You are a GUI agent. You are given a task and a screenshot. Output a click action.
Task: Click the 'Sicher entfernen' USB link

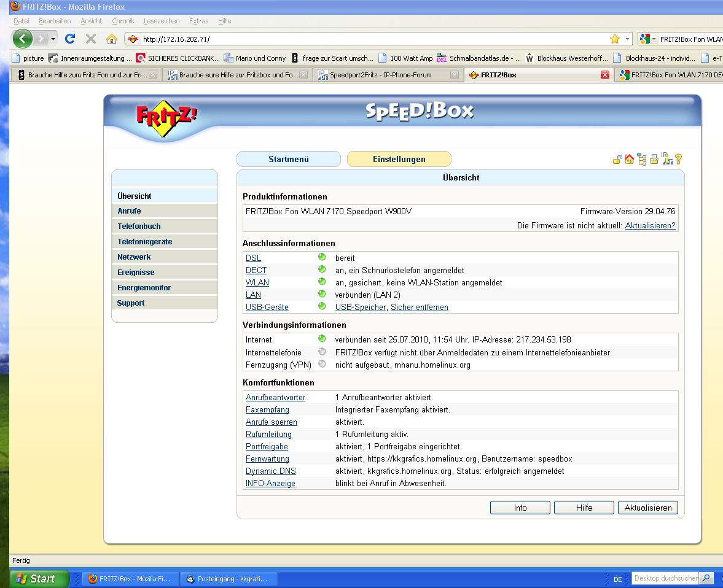(x=420, y=307)
